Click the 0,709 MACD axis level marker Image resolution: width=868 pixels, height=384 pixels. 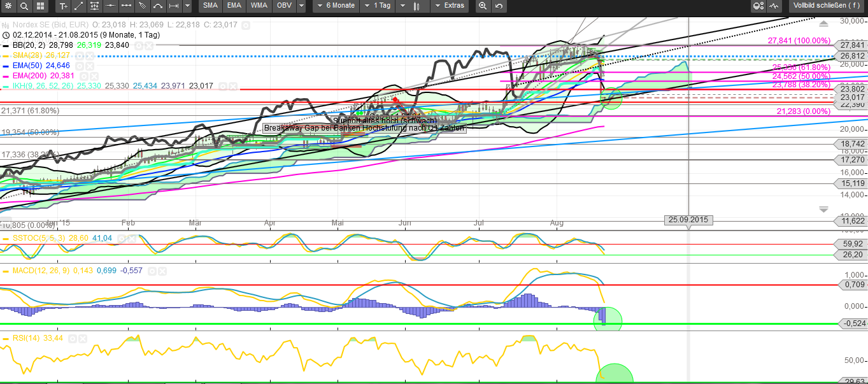852,285
